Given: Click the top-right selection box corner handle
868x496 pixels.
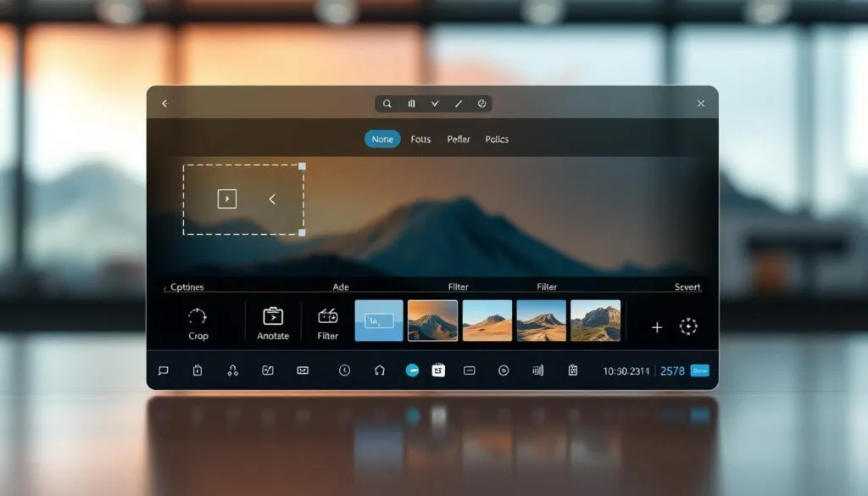Looking at the screenshot, I should pyautogui.click(x=303, y=166).
